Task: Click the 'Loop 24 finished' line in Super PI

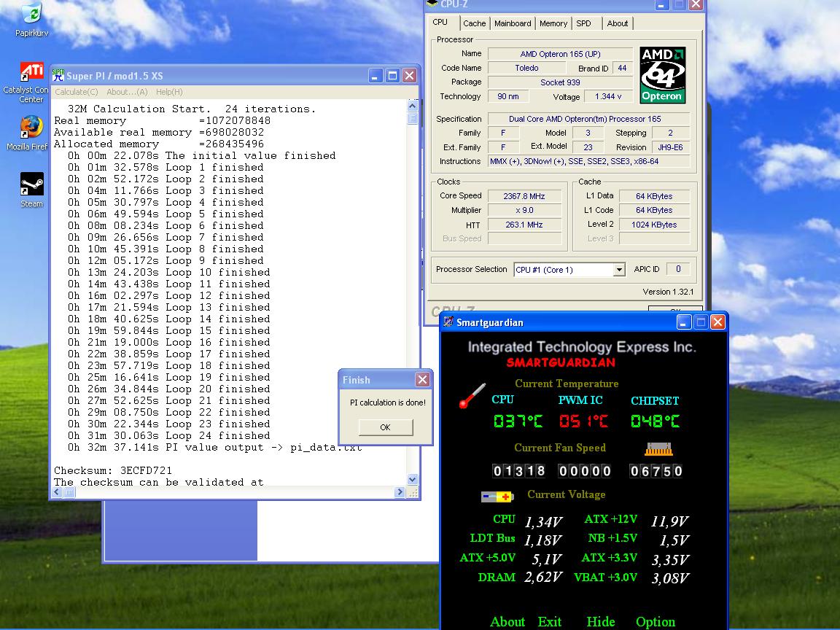Action: pyautogui.click(x=168, y=435)
